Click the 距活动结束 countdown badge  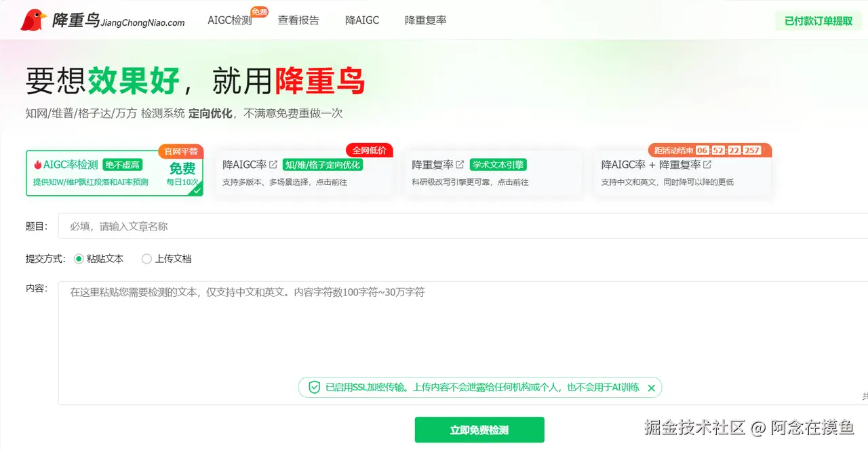coord(710,150)
